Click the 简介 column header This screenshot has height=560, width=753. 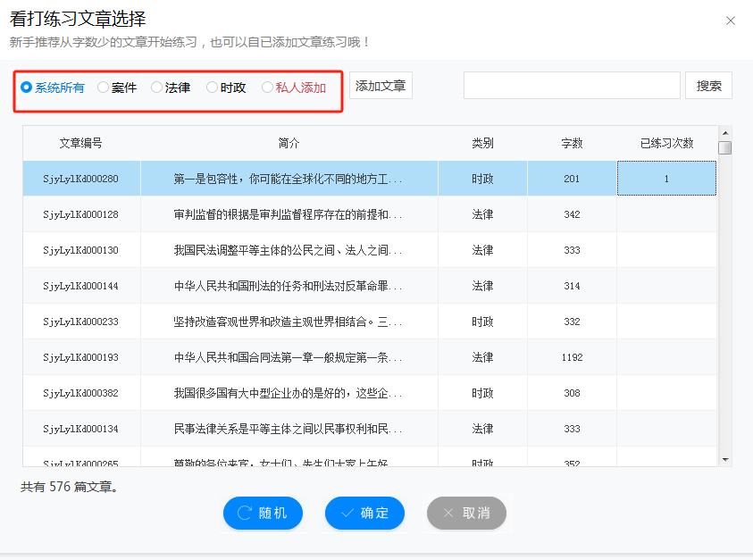pos(289,143)
